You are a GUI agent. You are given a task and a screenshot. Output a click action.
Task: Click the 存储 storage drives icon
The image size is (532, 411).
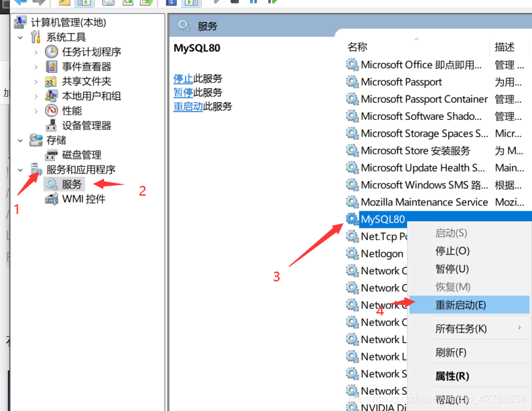(x=35, y=140)
